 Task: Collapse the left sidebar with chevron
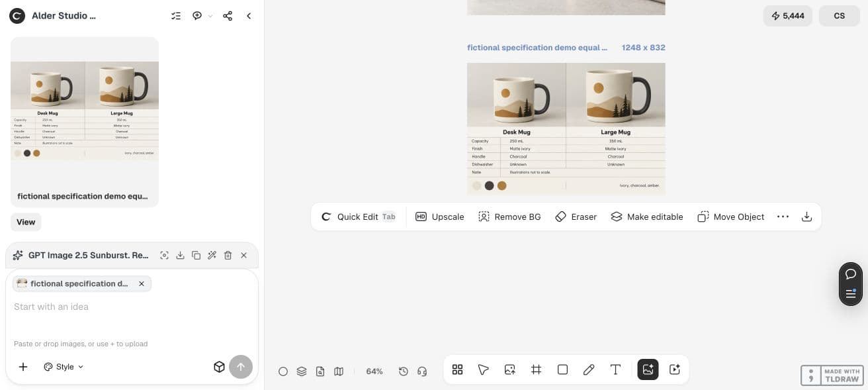point(249,16)
